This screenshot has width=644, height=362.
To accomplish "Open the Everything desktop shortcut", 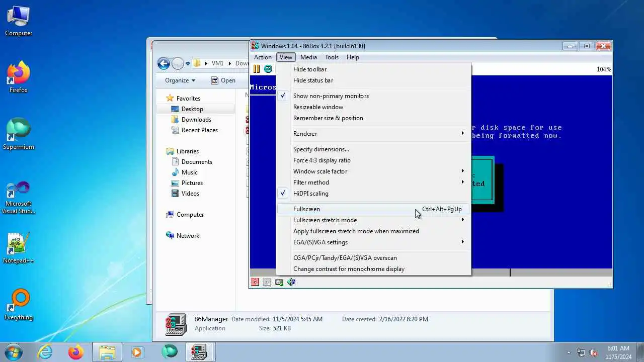I will point(19,305).
